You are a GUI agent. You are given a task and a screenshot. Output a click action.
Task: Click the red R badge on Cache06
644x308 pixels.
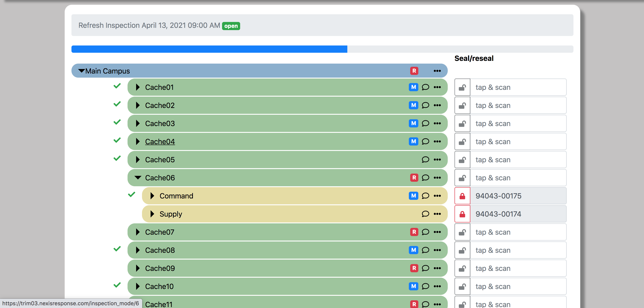pyautogui.click(x=414, y=178)
